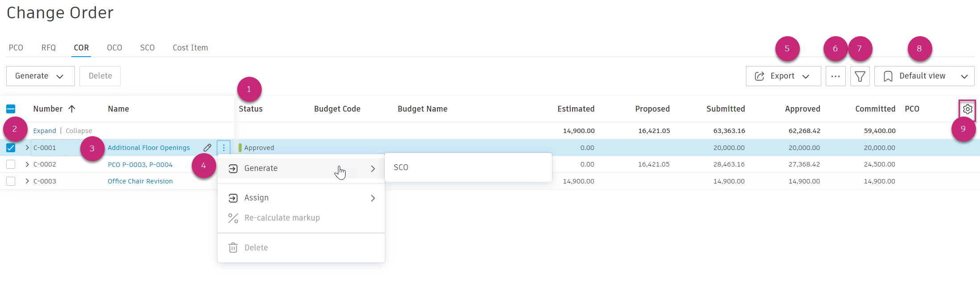Click the Expand link above the rows
The image size is (980, 283).
click(x=45, y=131)
